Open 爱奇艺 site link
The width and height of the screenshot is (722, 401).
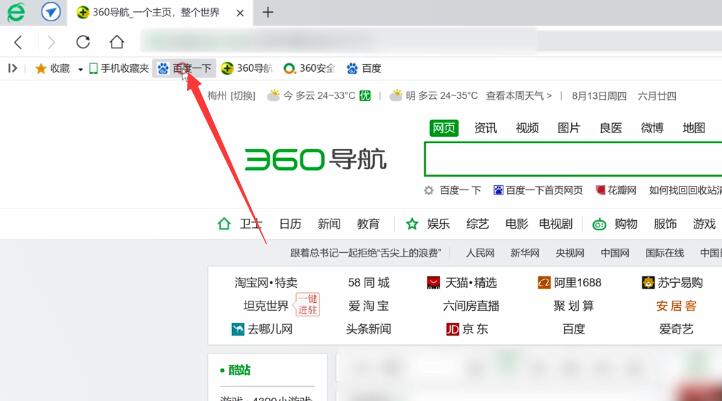[676, 329]
